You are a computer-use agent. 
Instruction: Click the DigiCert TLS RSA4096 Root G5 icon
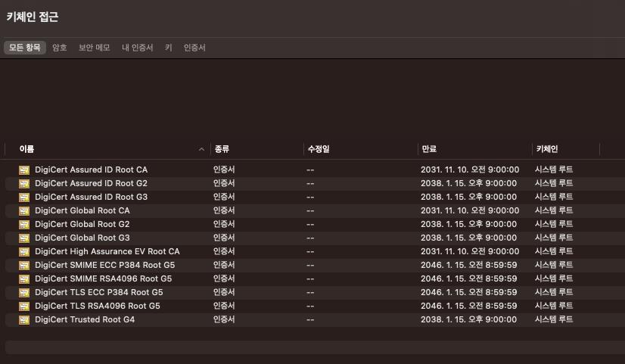point(24,306)
